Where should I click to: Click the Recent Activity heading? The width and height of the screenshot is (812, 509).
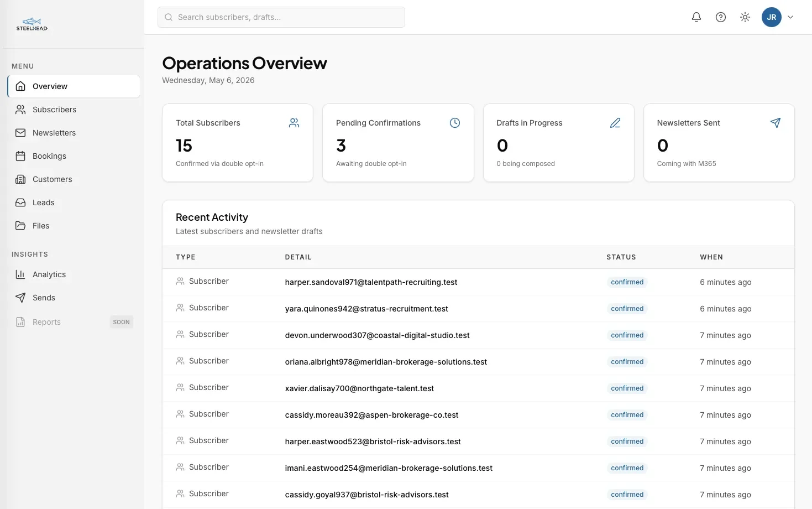pos(212,217)
